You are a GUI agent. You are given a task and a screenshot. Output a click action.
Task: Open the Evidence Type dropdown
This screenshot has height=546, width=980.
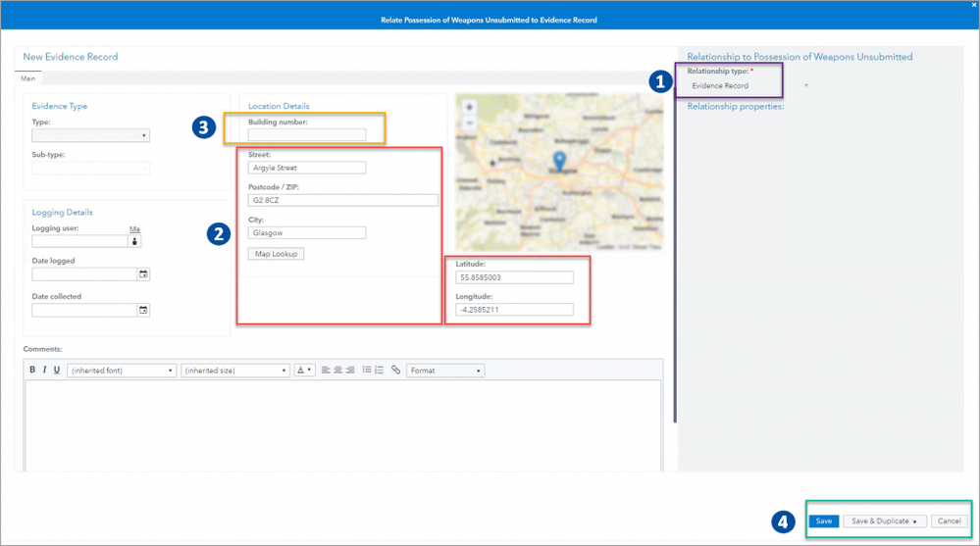click(90, 136)
